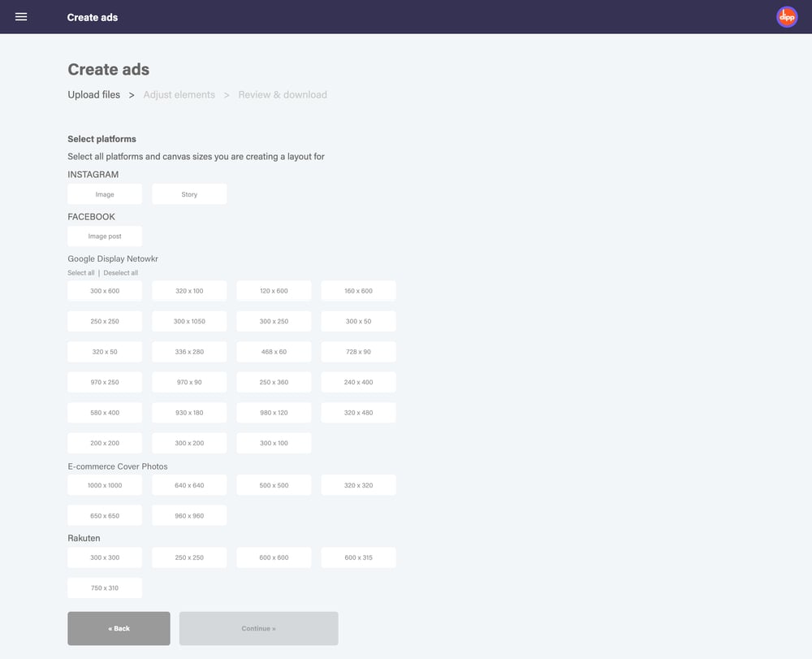Screen dimensions: 812x659
Task: Select the 728 x 90 leaderboard size
Action: (x=358, y=351)
